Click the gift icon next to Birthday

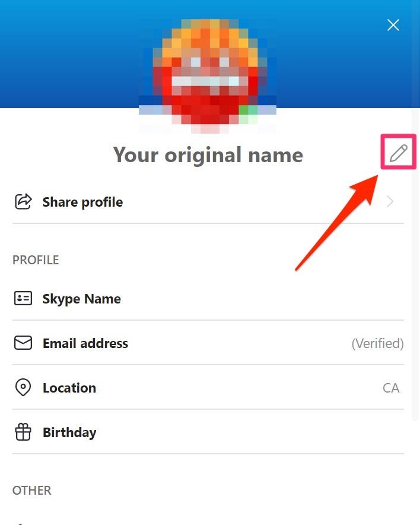[22, 432]
